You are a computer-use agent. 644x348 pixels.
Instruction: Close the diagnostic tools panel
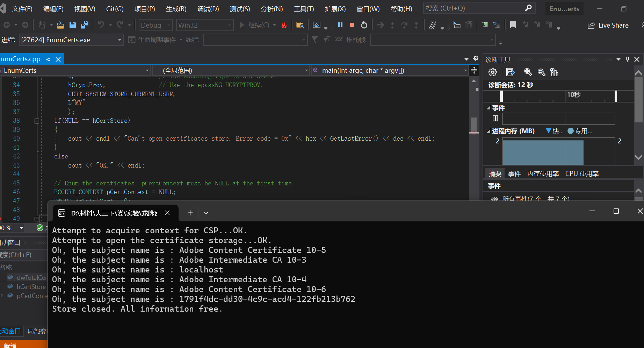point(637,59)
